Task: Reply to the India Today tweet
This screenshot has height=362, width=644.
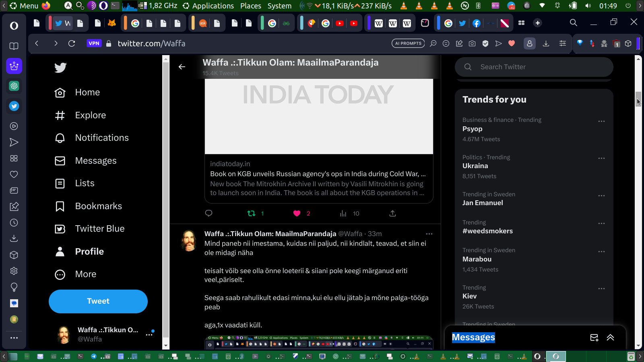Action: 208,214
